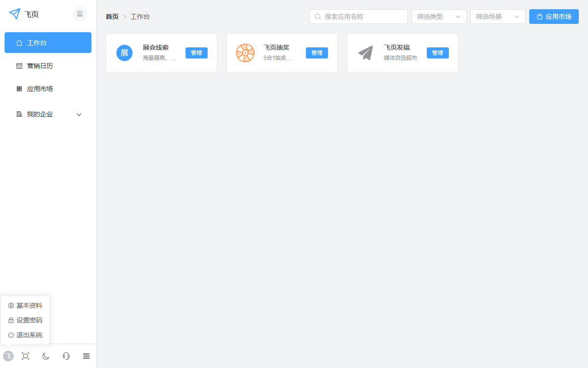Toggle dark mode with the moon icon
Screen dimensions: 588x368
(45, 356)
